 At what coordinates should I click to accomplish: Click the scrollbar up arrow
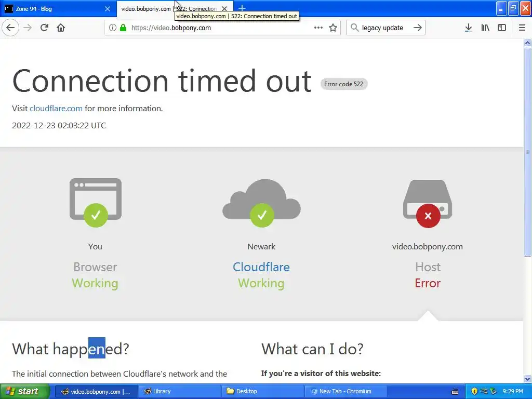tap(527, 43)
